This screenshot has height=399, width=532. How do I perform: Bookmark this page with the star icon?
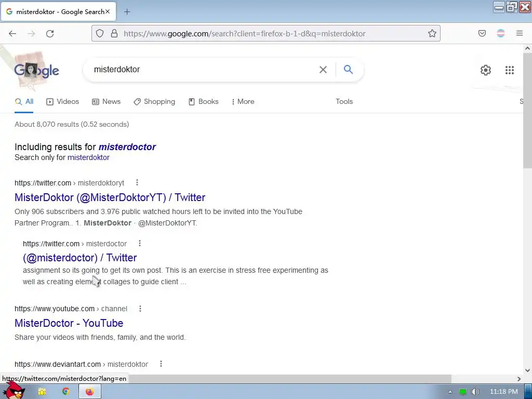click(x=432, y=33)
